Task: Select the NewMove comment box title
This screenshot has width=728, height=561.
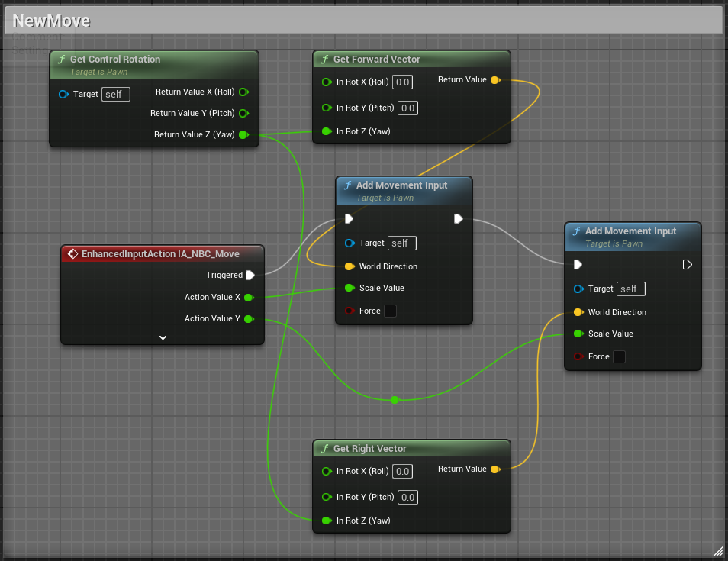Action: [x=52, y=21]
